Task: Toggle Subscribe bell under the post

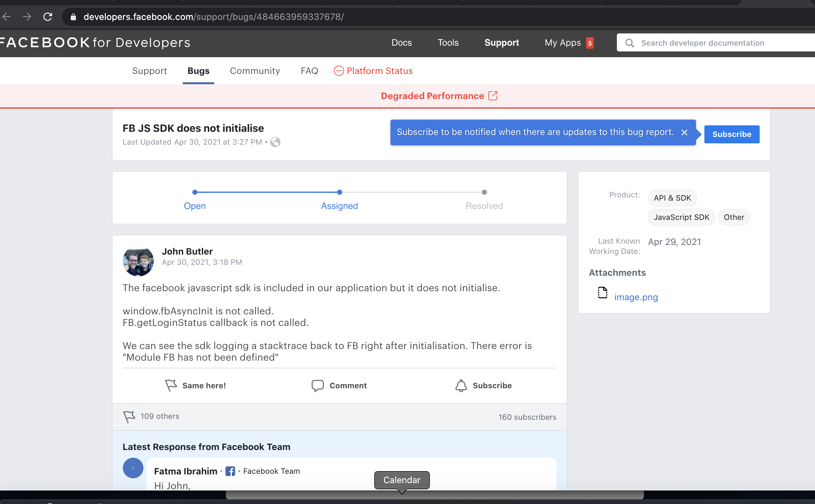Action: (461, 385)
